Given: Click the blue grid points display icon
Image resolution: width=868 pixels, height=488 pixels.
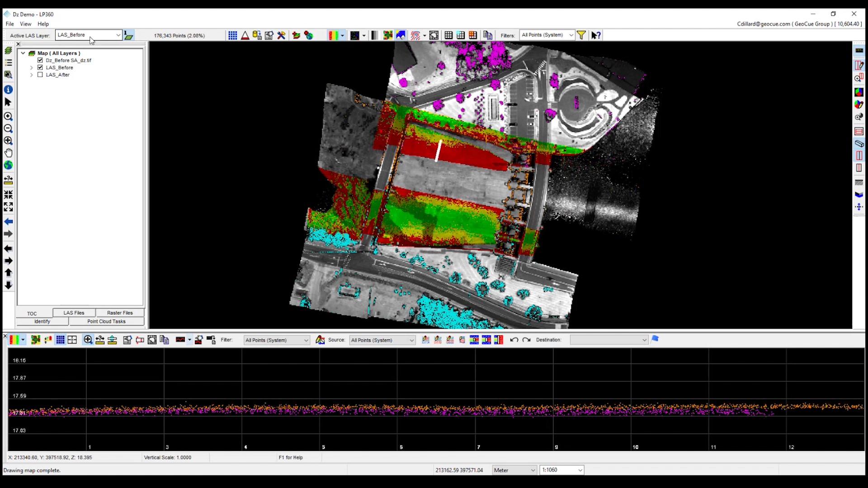Looking at the screenshot, I should pos(232,35).
